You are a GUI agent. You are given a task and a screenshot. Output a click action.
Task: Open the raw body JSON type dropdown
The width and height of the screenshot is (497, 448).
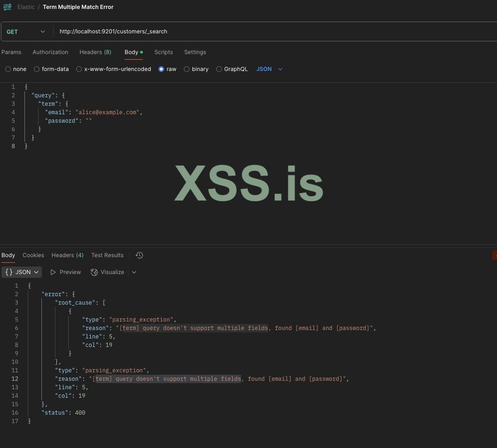click(269, 69)
